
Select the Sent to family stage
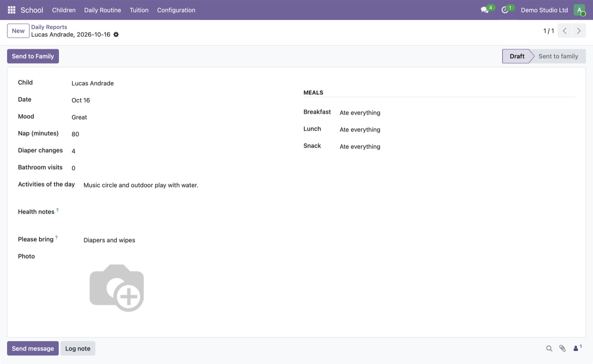[558, 56]
